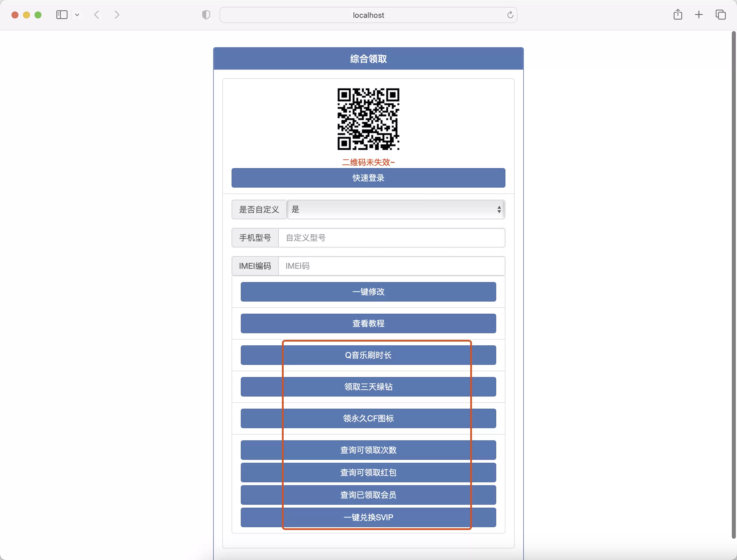This screenshot has width=737, height=560.
Task: Click the 查询已领取会员 button
Action: click(x=368, y=495)
